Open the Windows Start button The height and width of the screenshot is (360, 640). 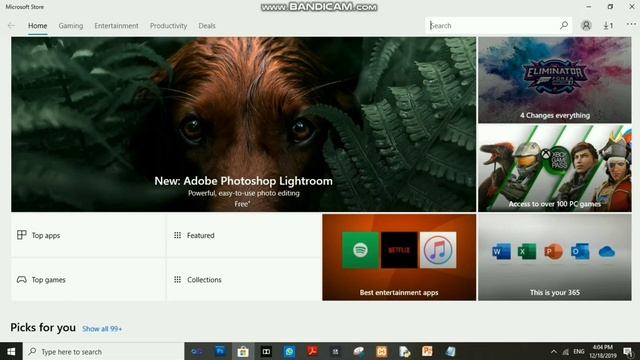[x=11, y=351]
